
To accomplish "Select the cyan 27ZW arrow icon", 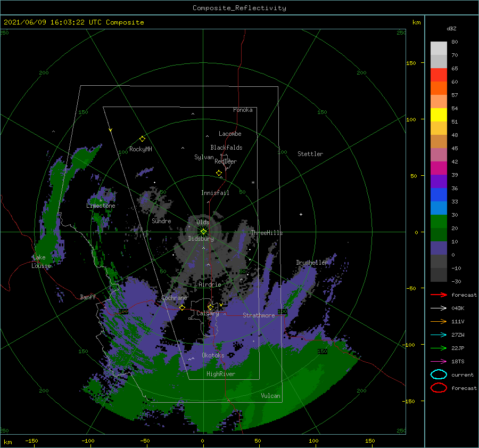I will click(439, 335).
